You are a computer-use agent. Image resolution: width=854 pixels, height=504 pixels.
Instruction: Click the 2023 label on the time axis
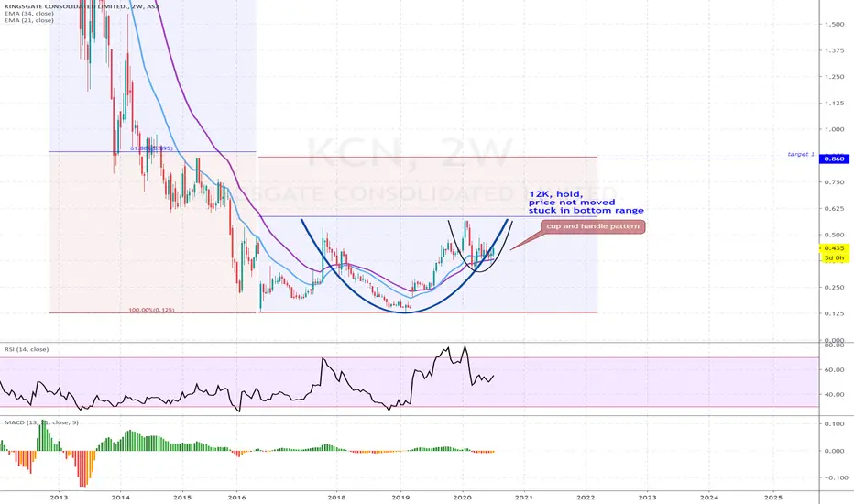click(647, 497)
